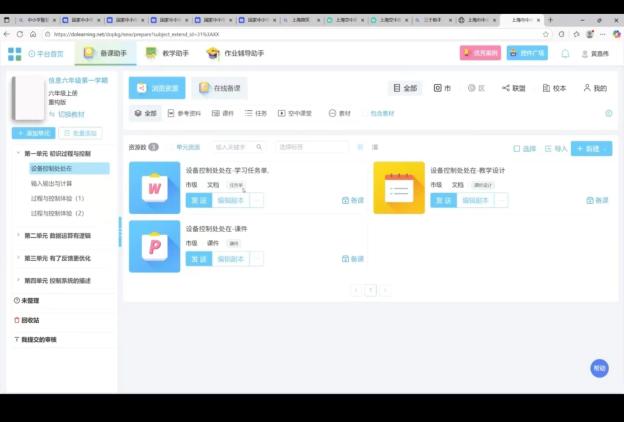
Task: Click 添加单元 button in sidebar
Action: point(34,133)
